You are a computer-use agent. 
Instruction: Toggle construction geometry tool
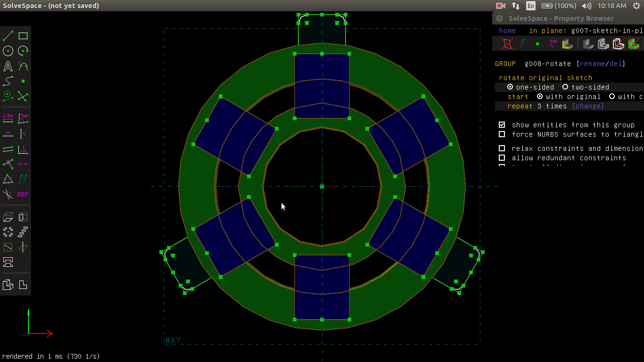coord(8,96)
